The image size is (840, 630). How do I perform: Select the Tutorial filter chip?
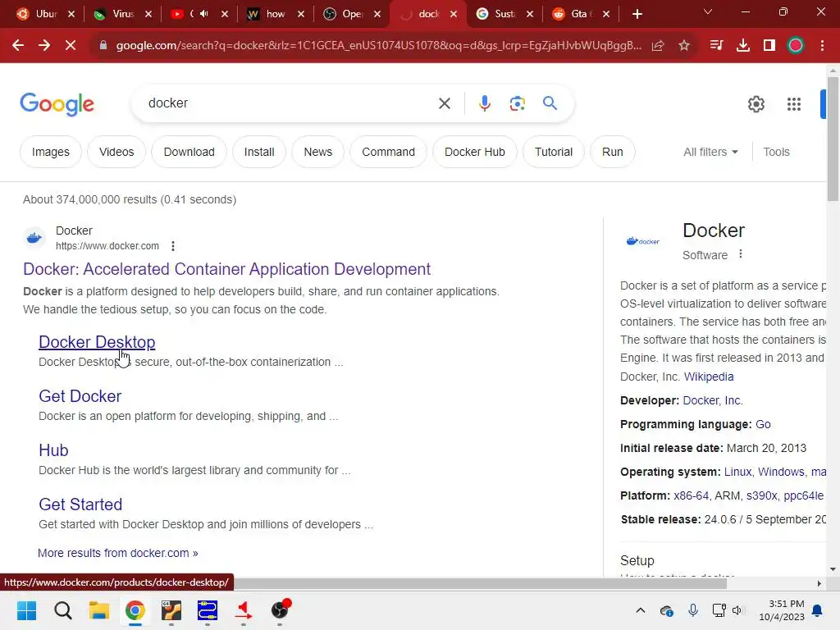pos(554,152)
